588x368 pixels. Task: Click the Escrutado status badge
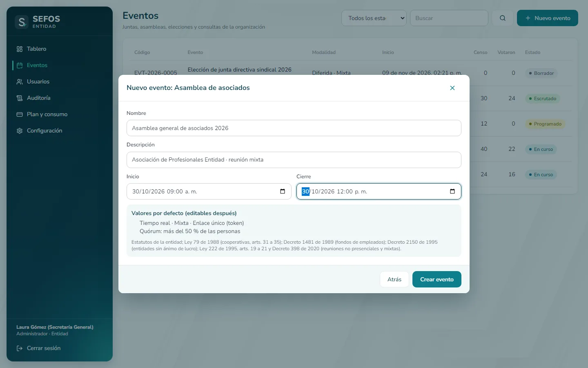coord(542,99)
